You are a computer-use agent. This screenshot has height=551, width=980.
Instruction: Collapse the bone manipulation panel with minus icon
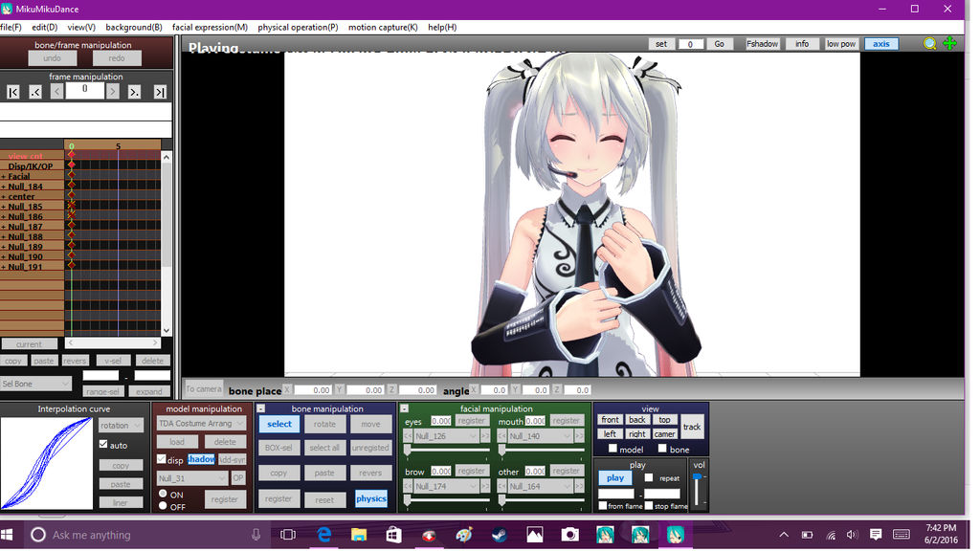[x=261, y=408]
